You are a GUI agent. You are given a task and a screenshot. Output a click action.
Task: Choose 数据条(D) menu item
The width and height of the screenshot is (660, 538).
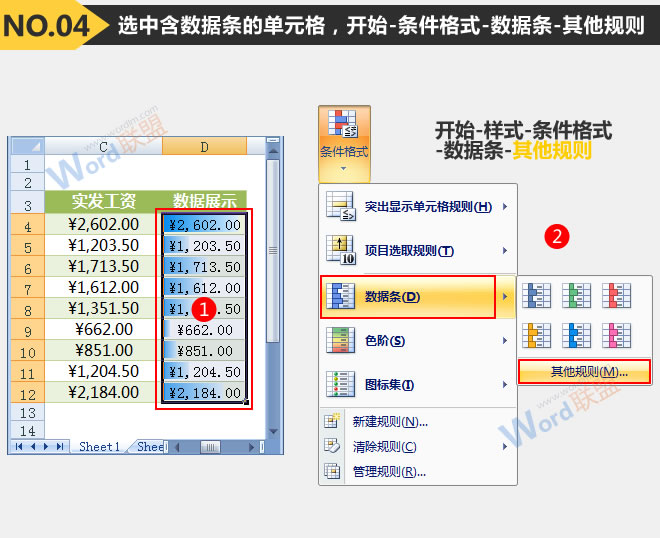(418, 297)
